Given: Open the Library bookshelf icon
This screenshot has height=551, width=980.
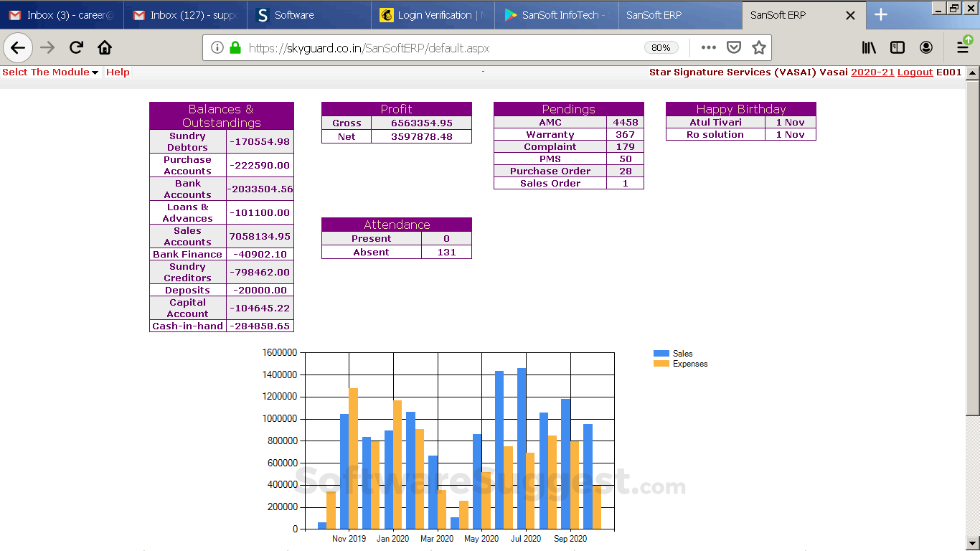Looking at the screenshot, I should click(x=869, y=48).
